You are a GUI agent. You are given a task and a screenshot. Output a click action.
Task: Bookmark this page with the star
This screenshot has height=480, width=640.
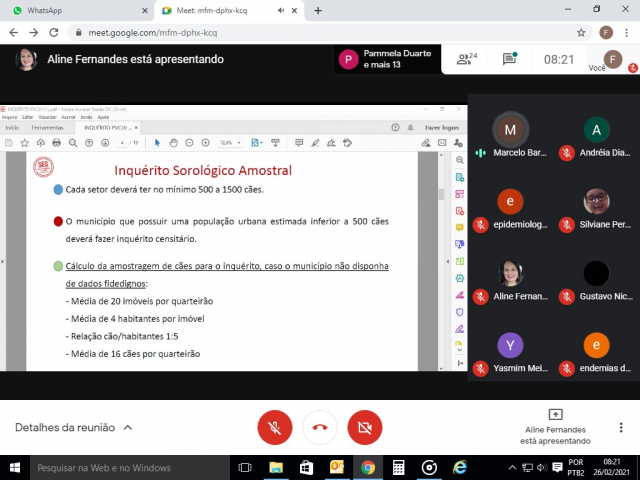point(581,32)
